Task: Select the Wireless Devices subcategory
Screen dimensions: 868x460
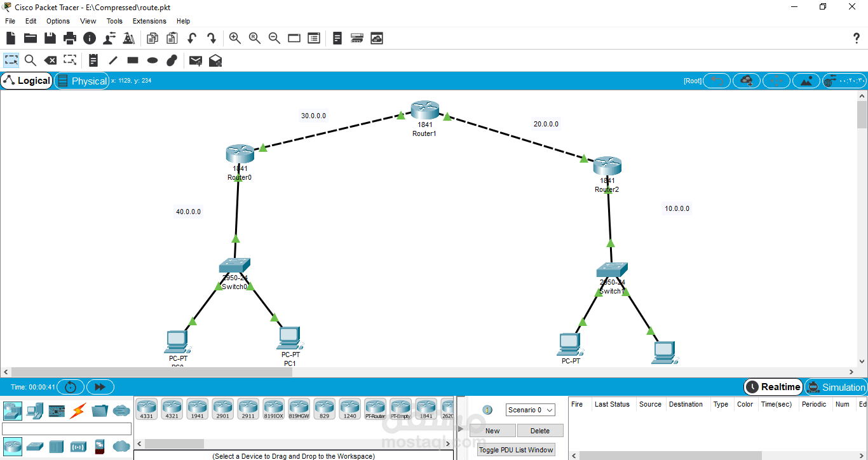Action: point(78,445)
